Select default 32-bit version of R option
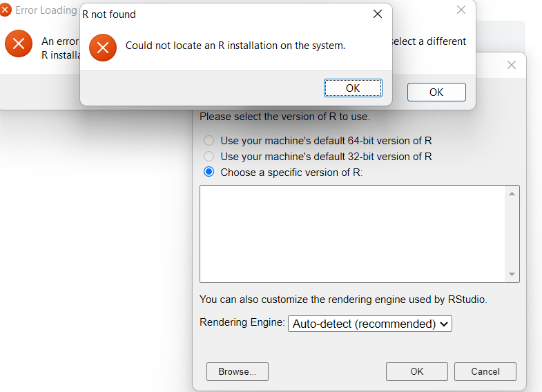 [x=209, y=157]
